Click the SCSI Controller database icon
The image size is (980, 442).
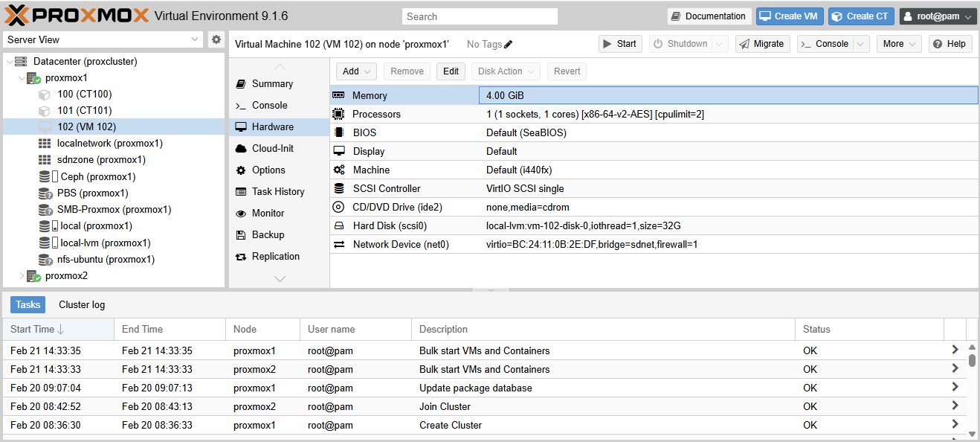pyautogui.click(x=339, y=188)
